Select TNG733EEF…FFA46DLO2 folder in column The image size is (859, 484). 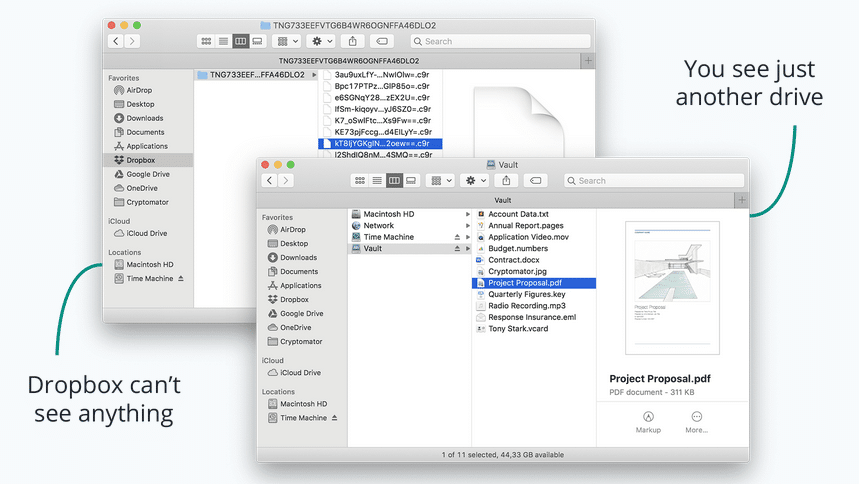[256, 75]
